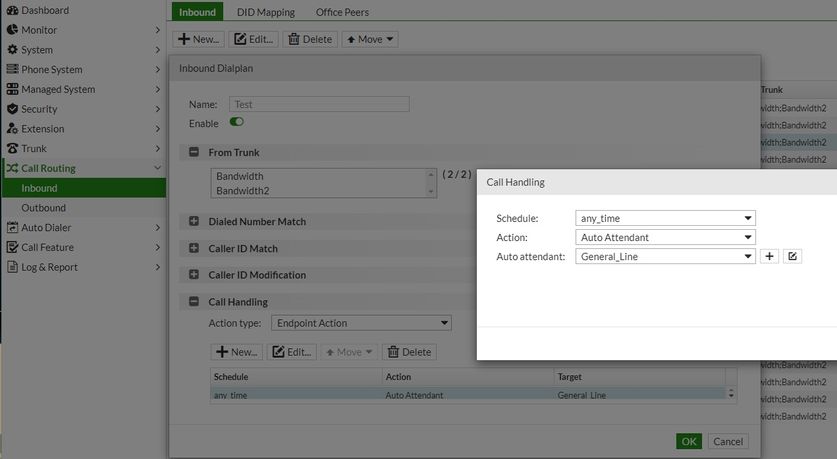
Task: Expand the Caller ID Match section
Action: (194, 248)
